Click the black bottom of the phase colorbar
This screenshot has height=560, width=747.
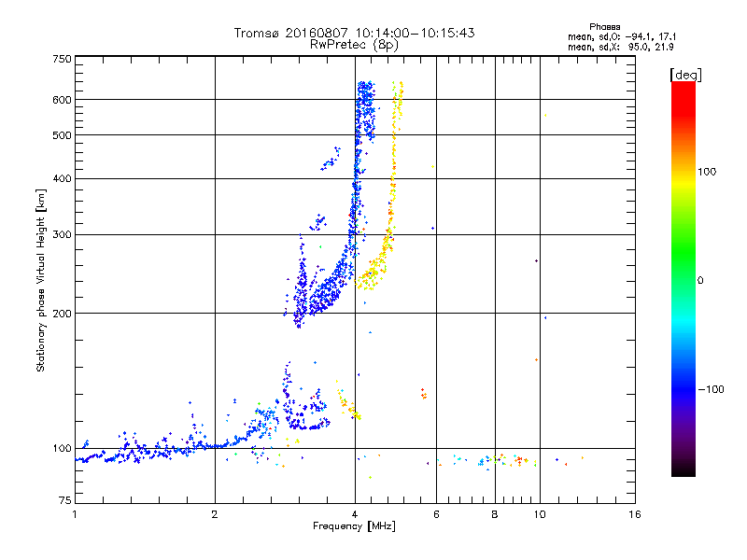(x=684, y=469)
